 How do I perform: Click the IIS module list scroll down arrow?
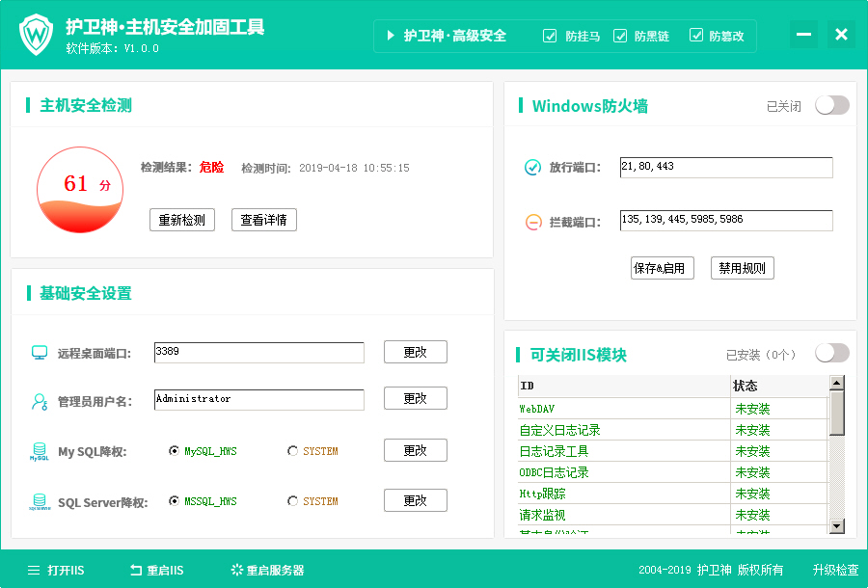tap(837, 526)
